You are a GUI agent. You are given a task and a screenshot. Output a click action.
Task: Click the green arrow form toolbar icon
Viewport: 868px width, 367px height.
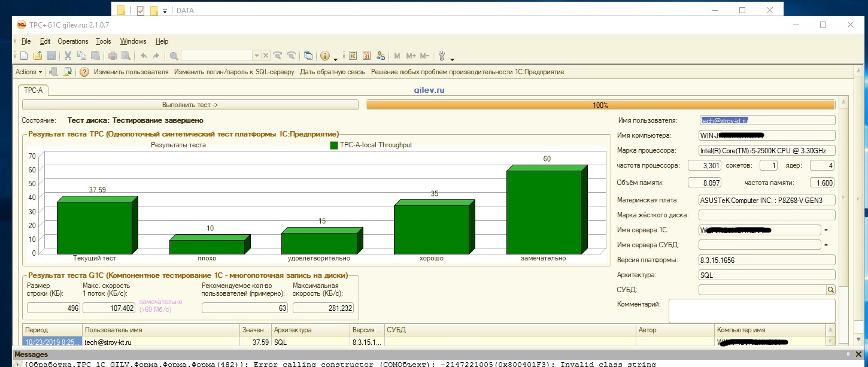click(x=68, y=72)
